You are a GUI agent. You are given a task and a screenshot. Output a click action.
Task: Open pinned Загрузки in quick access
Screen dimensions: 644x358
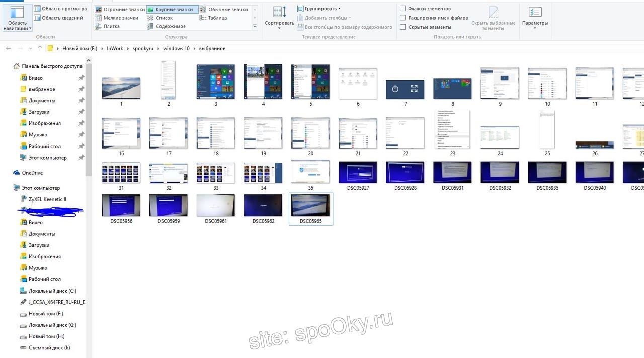pos(39,112)
